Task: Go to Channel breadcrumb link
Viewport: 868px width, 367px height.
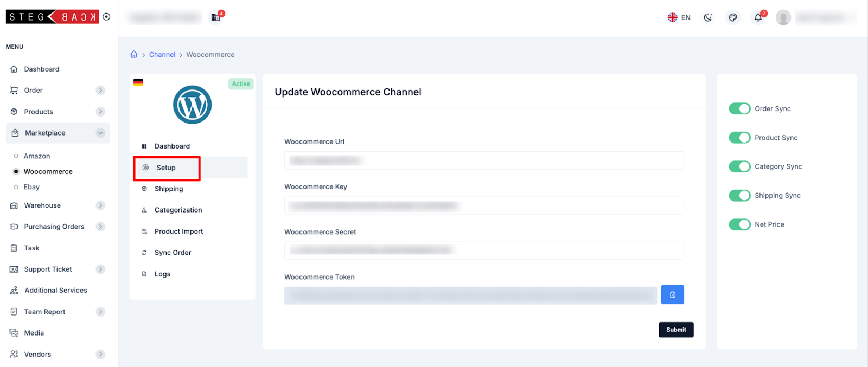Action: [162, 55]
